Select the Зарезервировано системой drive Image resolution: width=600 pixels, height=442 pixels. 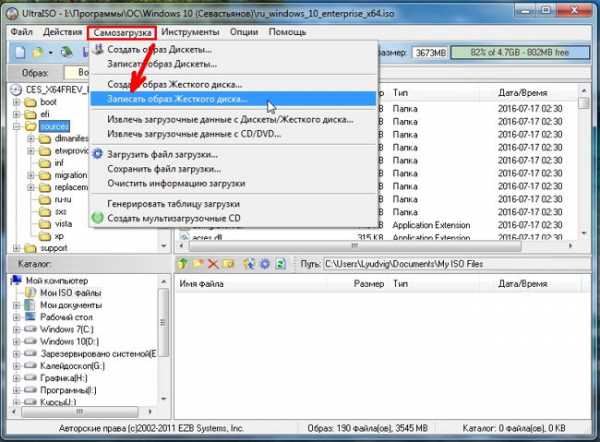pyautogui.click(x=98, y=354)
